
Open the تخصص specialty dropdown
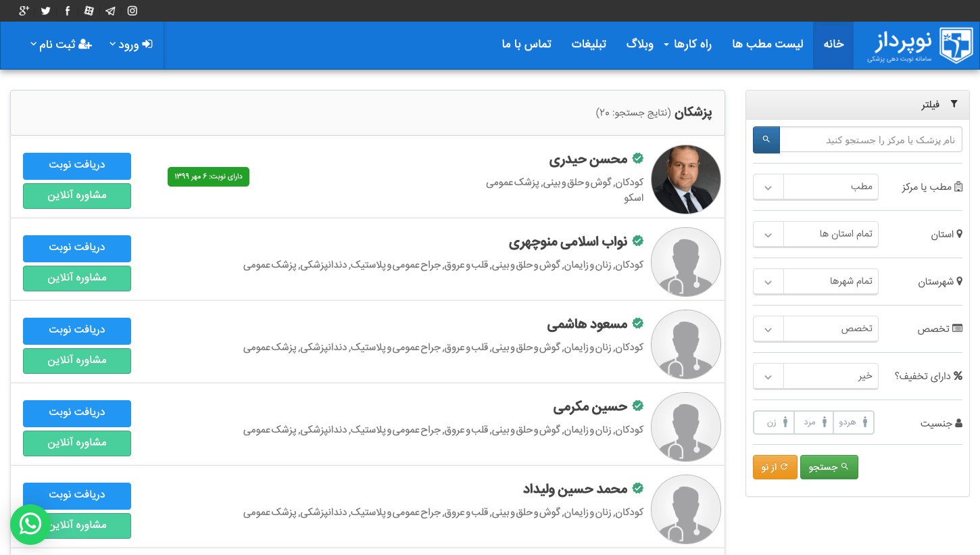pos(816,329)
